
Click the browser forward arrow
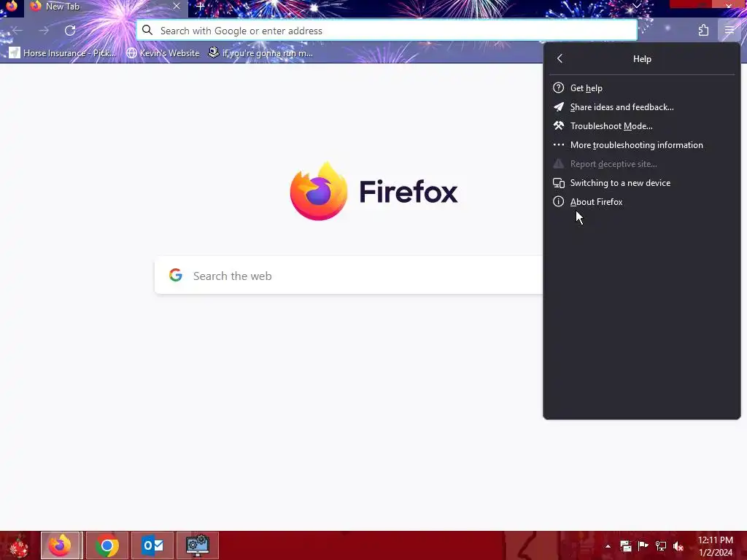44,31
